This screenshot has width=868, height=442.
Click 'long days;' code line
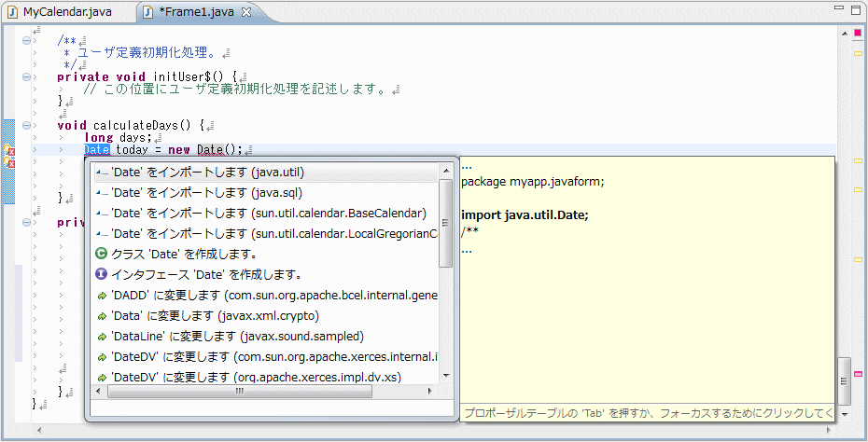click(118, 137)
